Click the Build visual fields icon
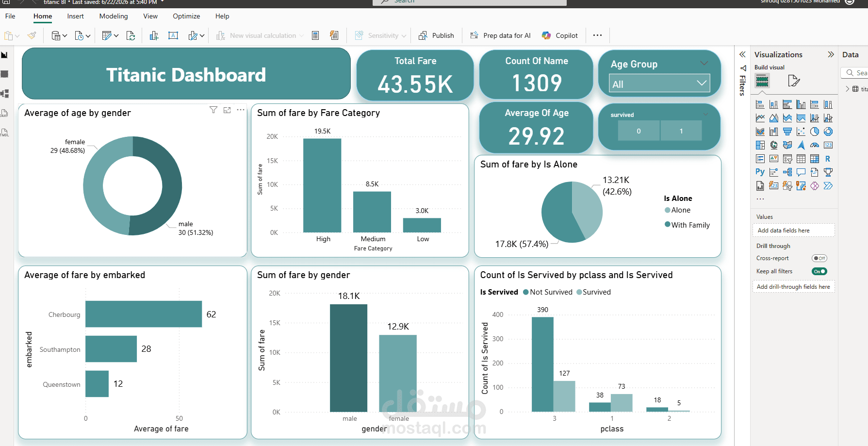This screenshot has width=868, height=446. 762,81
